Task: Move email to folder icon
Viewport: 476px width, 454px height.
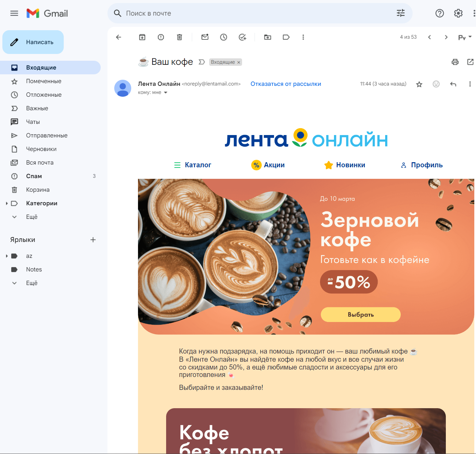Action: [x=268, y=37]
